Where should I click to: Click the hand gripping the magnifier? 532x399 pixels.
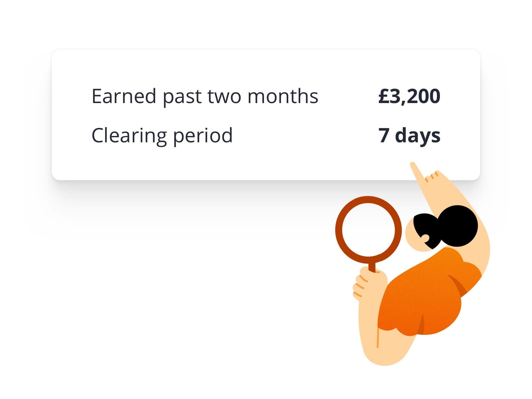pos(369,284)
